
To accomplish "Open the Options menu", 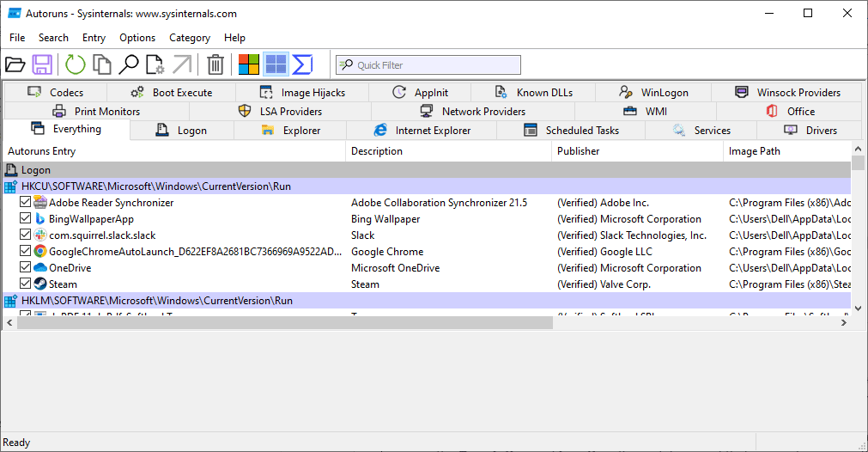I will pyautogui.click(x=137, y=38).
